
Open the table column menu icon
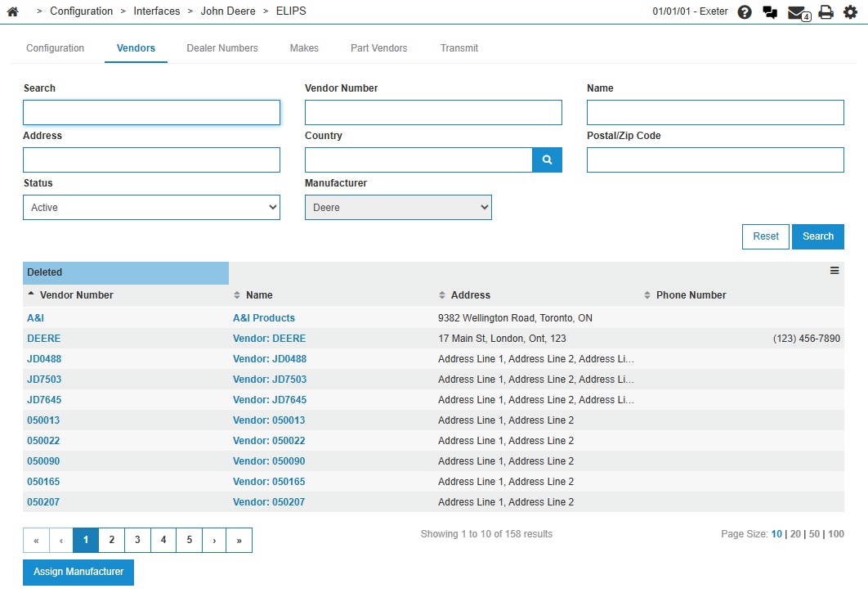(834, 271)
